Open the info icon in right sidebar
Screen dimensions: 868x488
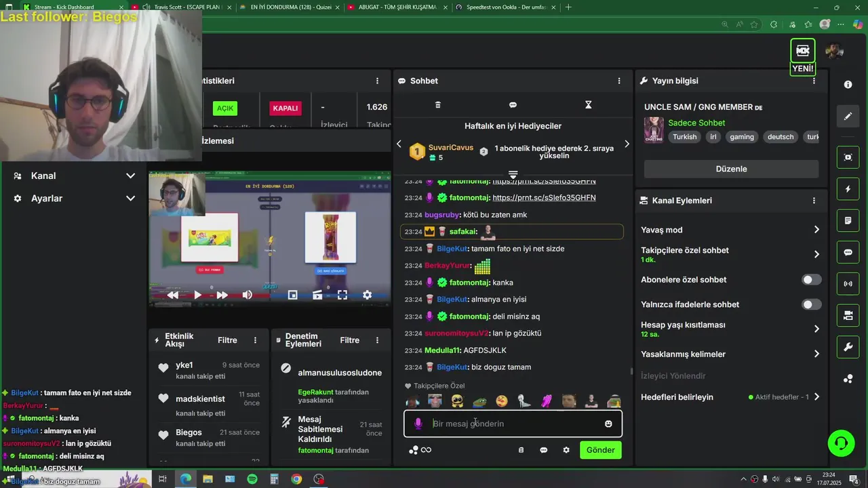848,85
